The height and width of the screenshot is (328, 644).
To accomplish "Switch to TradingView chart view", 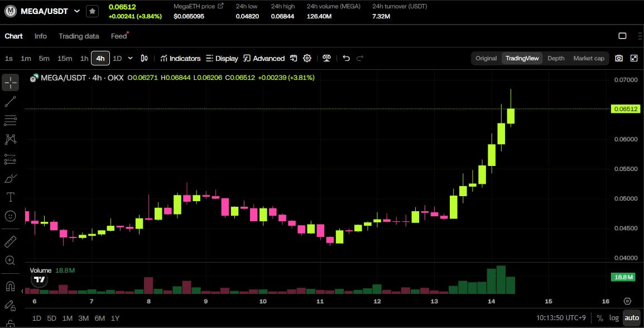I will pos(522,58).
